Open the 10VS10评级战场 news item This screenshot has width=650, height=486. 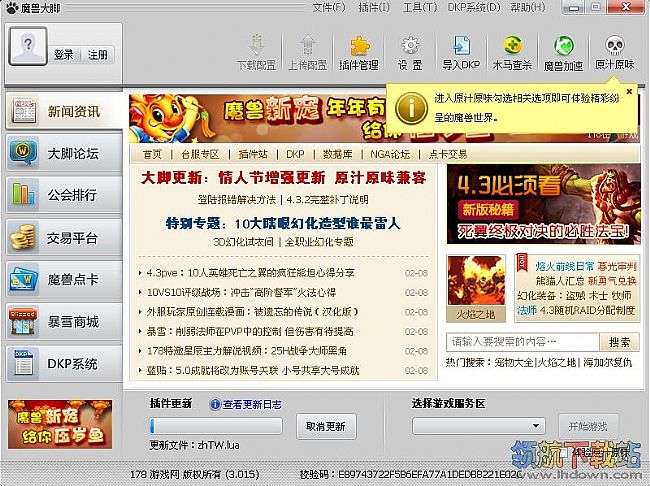[241, 292]
